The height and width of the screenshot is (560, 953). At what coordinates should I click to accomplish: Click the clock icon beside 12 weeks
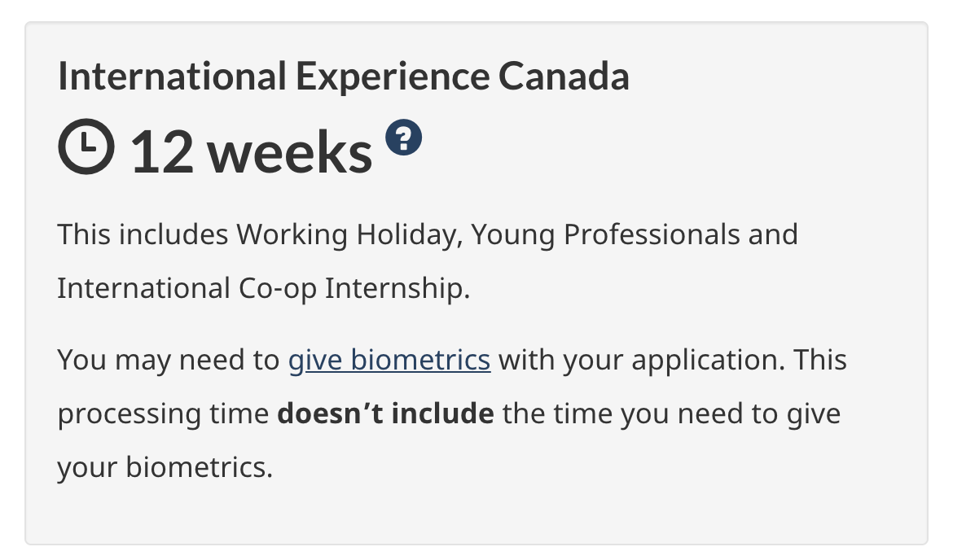coord(86,147)
